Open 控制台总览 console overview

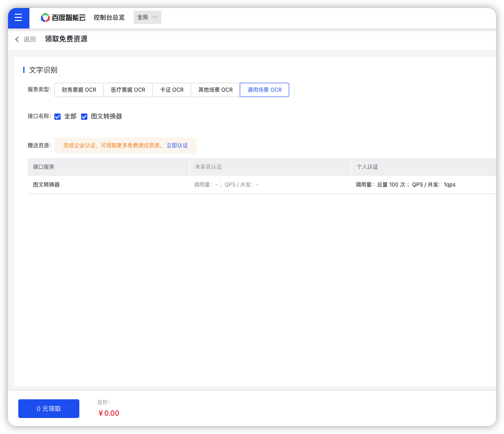click(109, 18)
